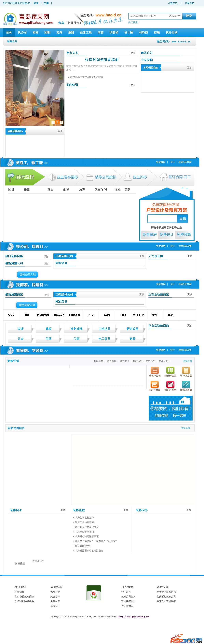Click the circled A icon beside 发招工

(10, 163)
